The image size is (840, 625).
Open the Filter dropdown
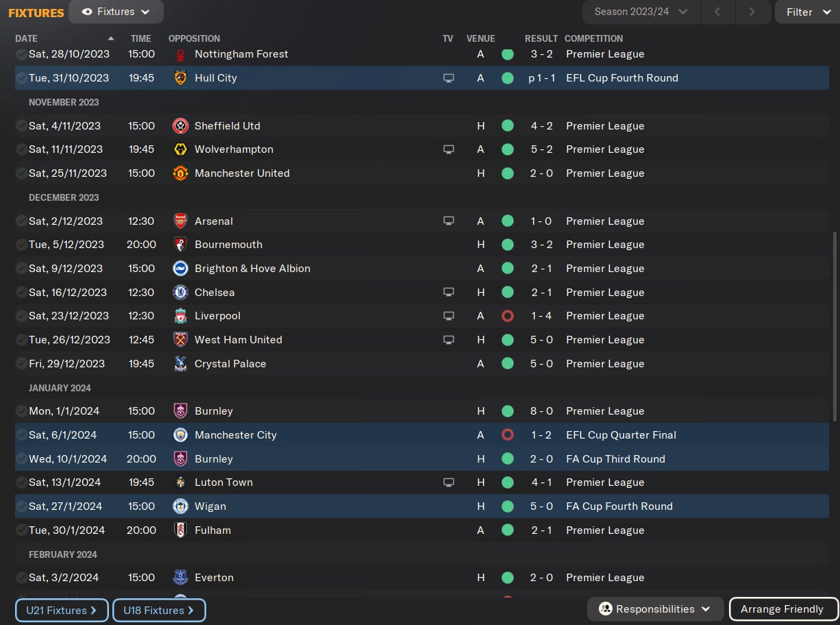click(806, 12)
